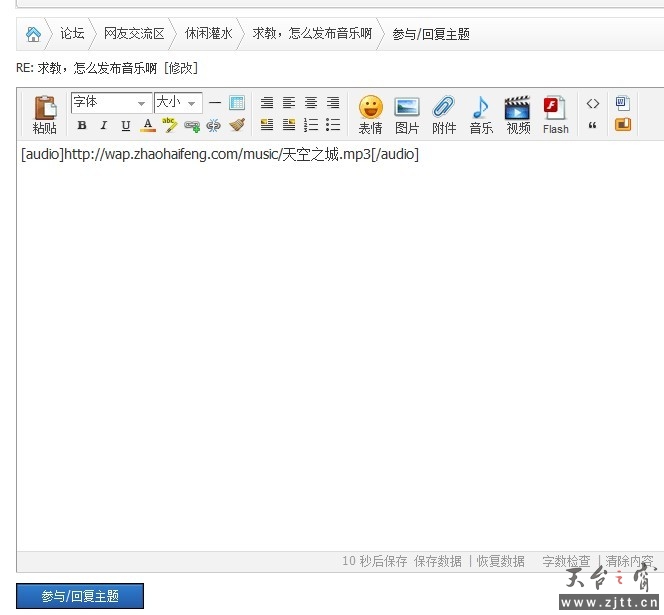Insert music with 音乐 note icon
Image resolution: width=664 pixels, height=615 pixels.
tap(481, 113)
